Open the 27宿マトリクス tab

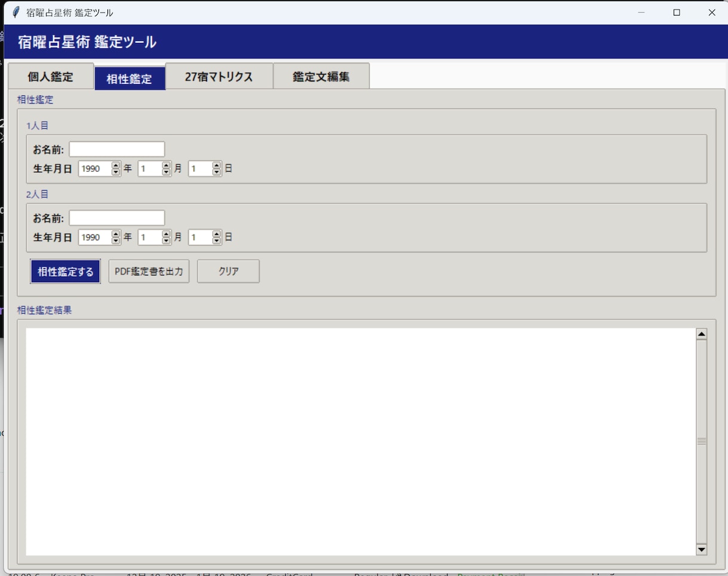point(219,77)
